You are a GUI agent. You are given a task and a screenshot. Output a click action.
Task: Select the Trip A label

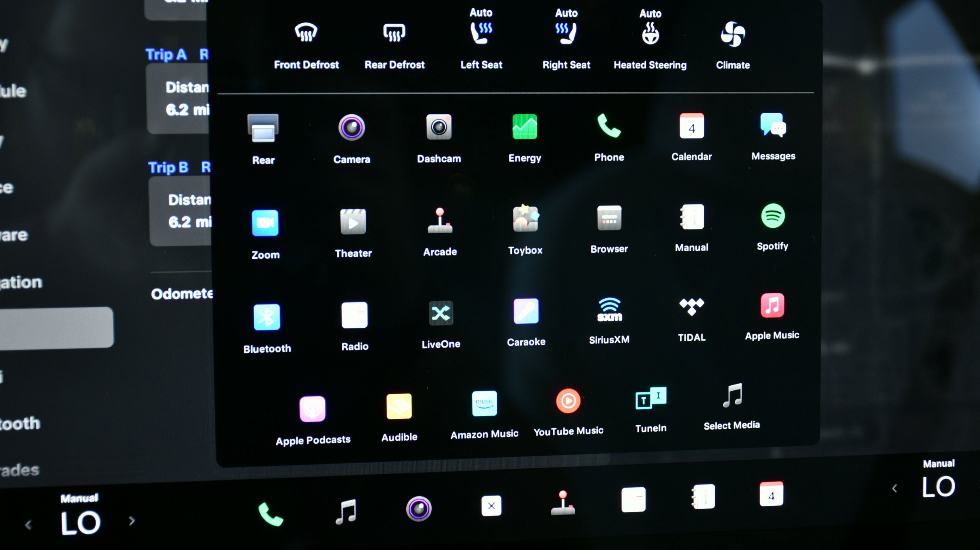(166, 55)
